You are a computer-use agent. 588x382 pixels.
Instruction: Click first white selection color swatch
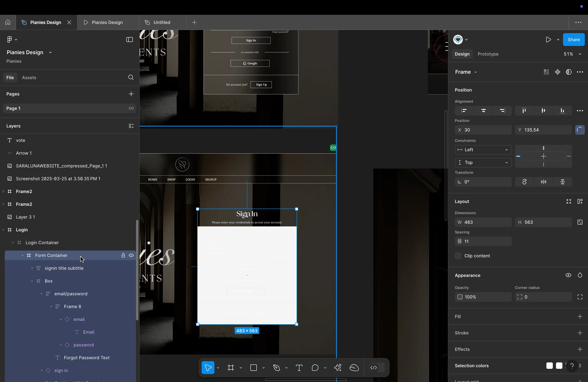pos(549,366)
